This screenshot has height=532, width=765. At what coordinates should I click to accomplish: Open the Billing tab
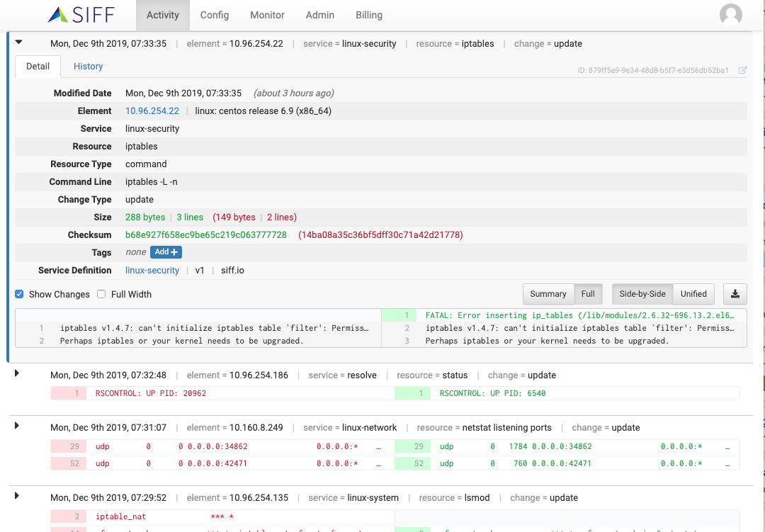368,15
